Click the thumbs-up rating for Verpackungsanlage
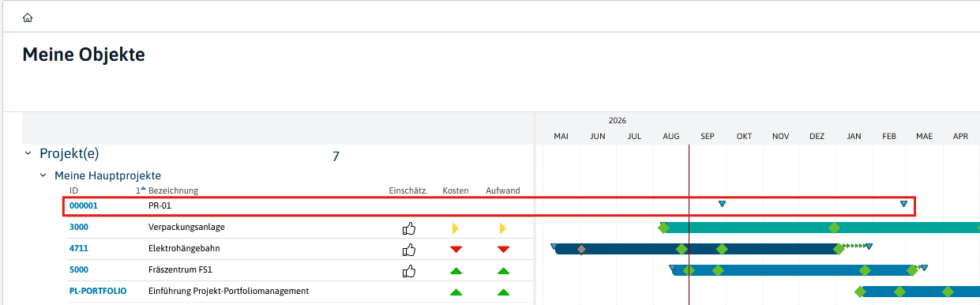 pyautogui.click(x=409, y=228)
